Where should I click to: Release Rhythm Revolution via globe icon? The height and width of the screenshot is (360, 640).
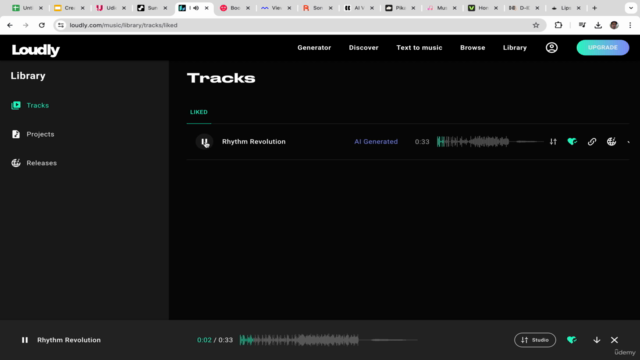611,142
